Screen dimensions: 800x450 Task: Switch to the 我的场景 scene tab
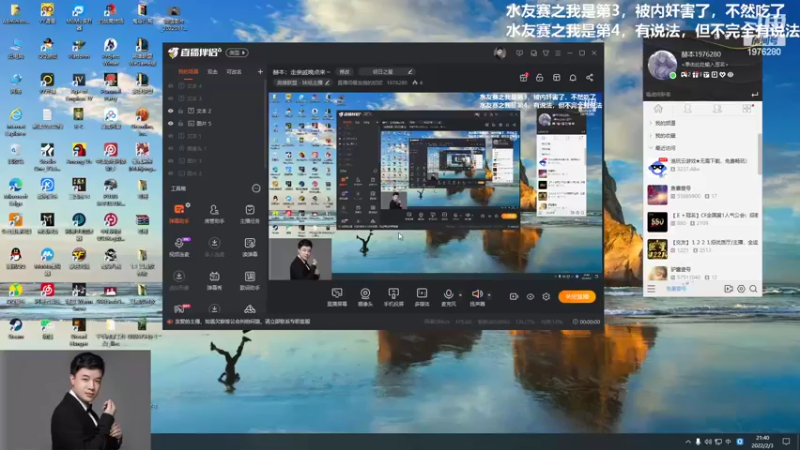coord(188,72)
